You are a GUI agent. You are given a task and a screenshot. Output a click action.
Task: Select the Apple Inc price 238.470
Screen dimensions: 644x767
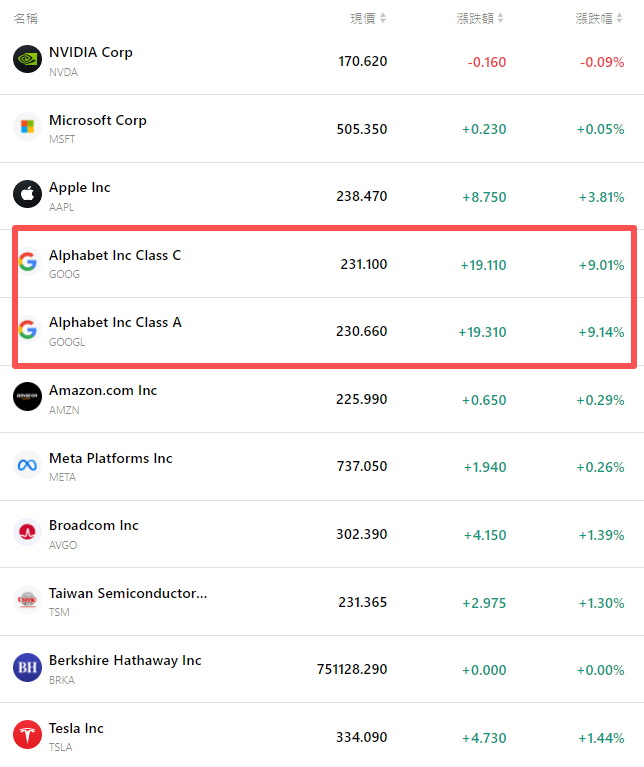361,196
